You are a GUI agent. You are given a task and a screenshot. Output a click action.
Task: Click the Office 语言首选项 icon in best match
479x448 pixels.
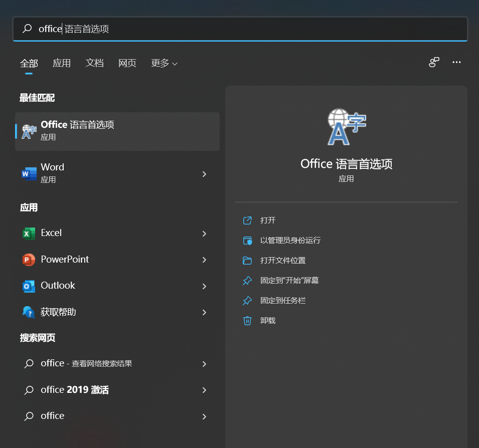coord(29,131)
